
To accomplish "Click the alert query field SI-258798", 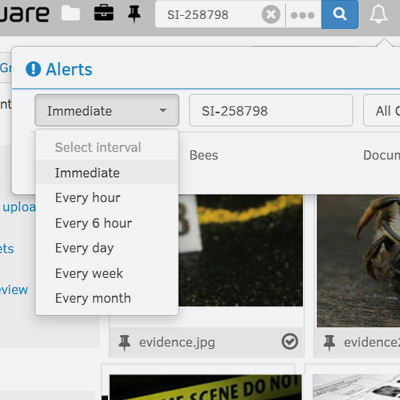I will (271, 110).
